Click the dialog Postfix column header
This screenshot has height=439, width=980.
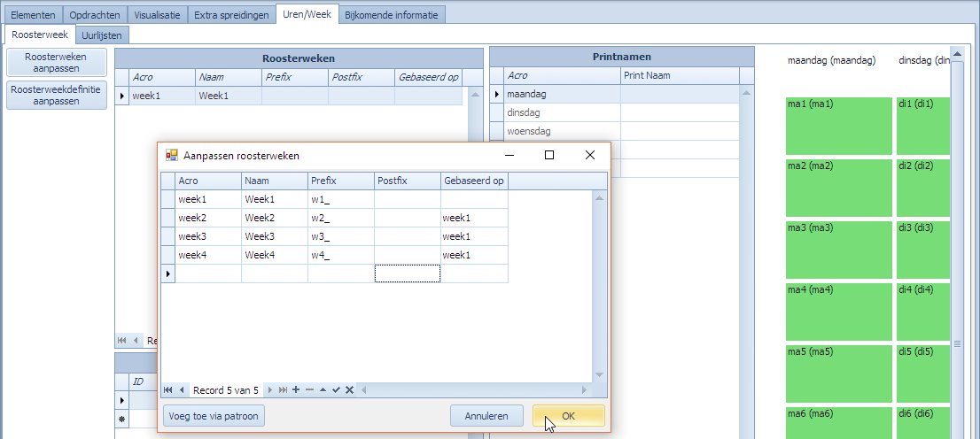tap(408, 181)
